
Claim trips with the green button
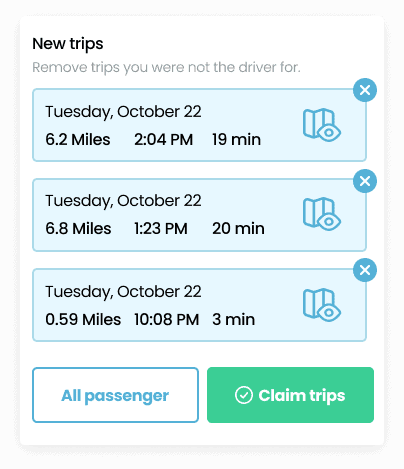[x=290, y=395]
